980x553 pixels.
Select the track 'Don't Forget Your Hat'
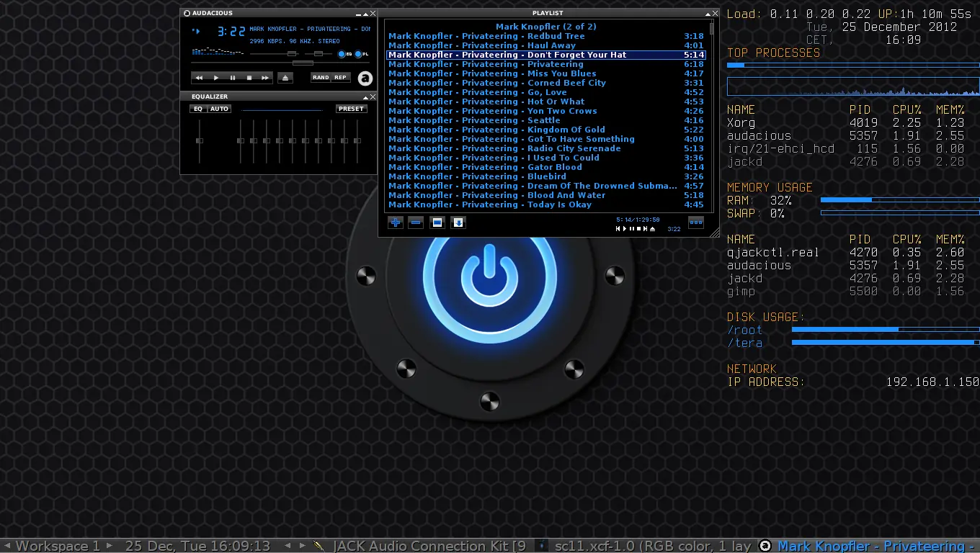(x=545, y=55)
